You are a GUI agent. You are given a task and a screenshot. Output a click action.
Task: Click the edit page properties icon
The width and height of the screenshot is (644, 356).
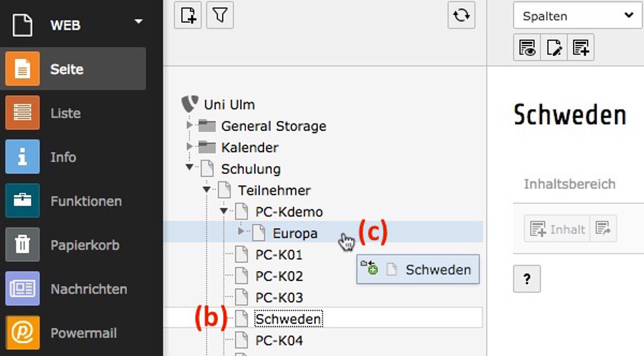(554, 47)
